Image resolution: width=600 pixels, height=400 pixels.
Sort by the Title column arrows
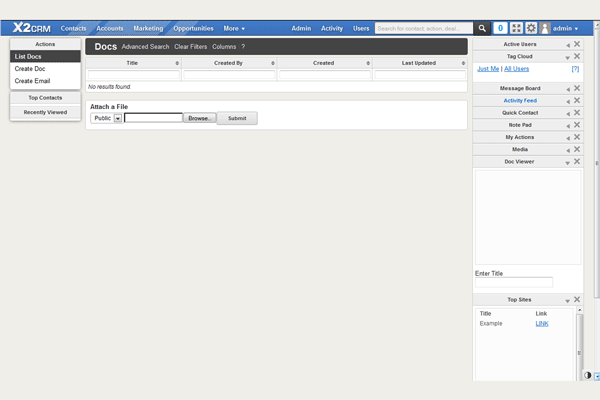177,63
